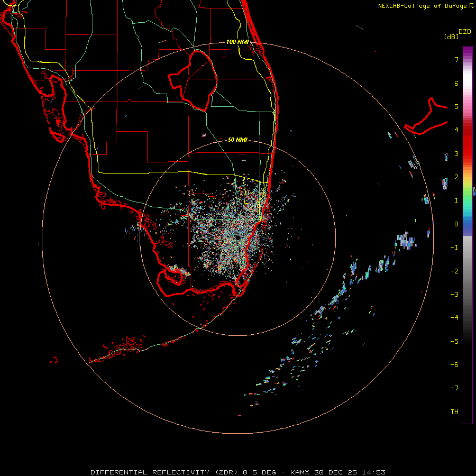
Task: Click the ZDR color scale bar
Action: pos(467,235)
